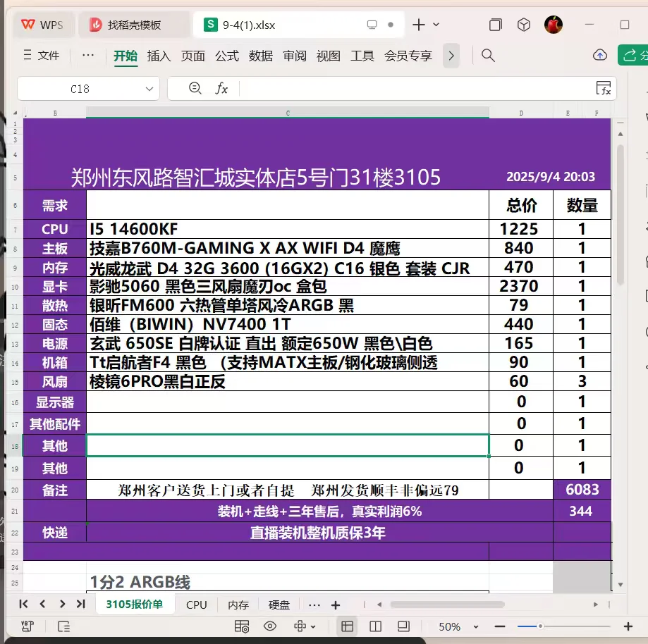Open the 数据 ribbon tab
Screen dimensions: 648x644
[x=261, y=56]
